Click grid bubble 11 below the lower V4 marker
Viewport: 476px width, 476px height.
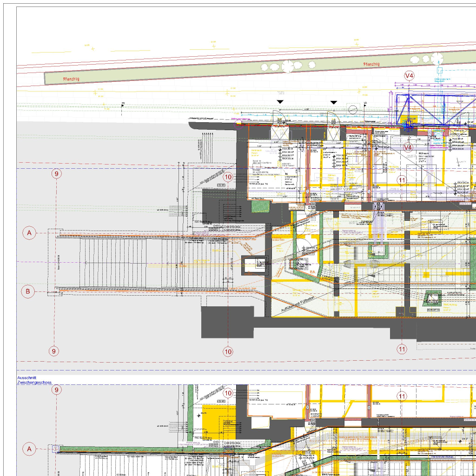click(402, 180)
